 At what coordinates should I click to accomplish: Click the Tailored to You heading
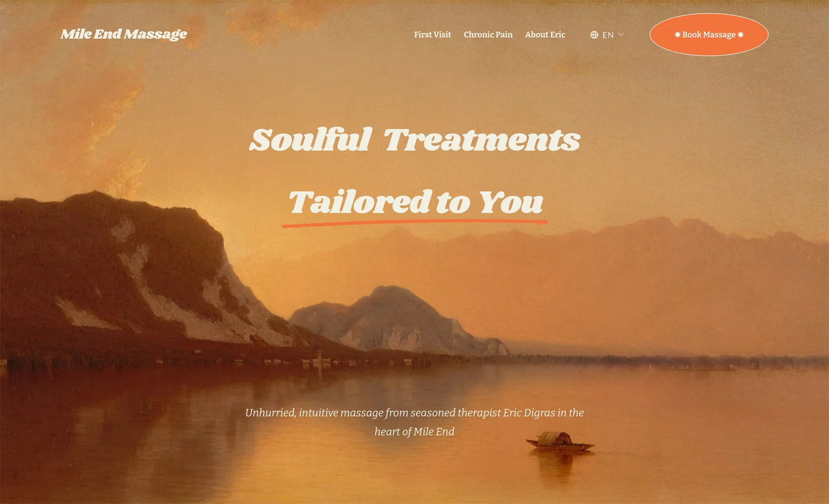click(x=416, y=202)
